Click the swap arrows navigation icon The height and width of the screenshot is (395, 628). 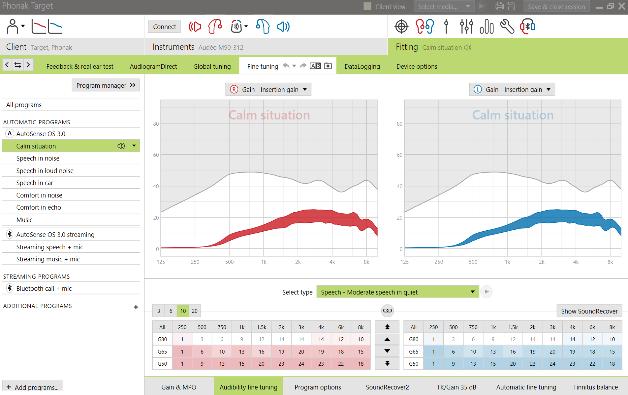18,65
